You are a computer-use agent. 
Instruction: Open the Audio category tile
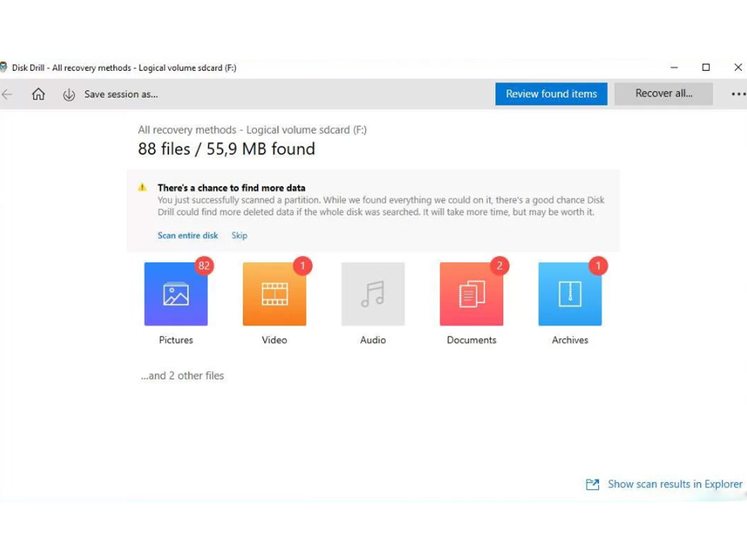point(373,294)
